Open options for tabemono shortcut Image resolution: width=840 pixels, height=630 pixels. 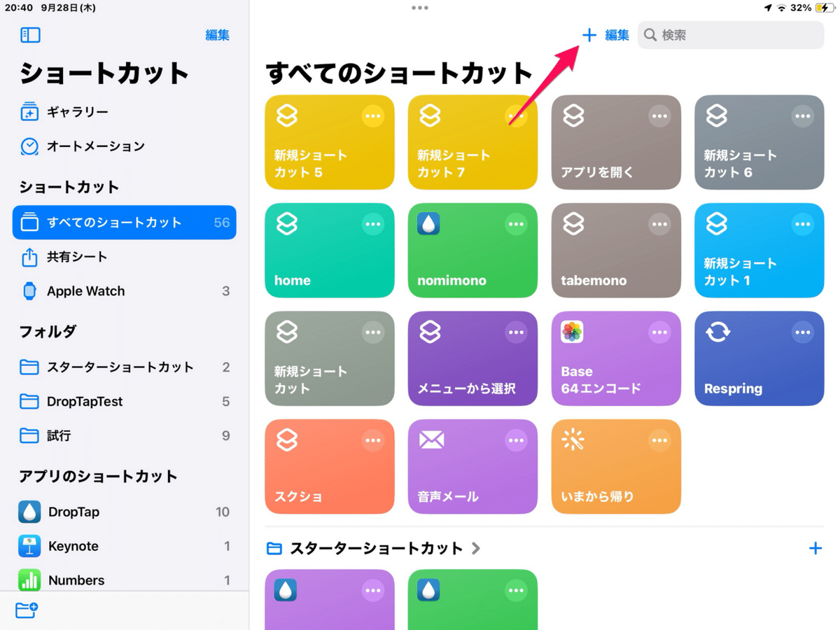click(x=659, y=224)
